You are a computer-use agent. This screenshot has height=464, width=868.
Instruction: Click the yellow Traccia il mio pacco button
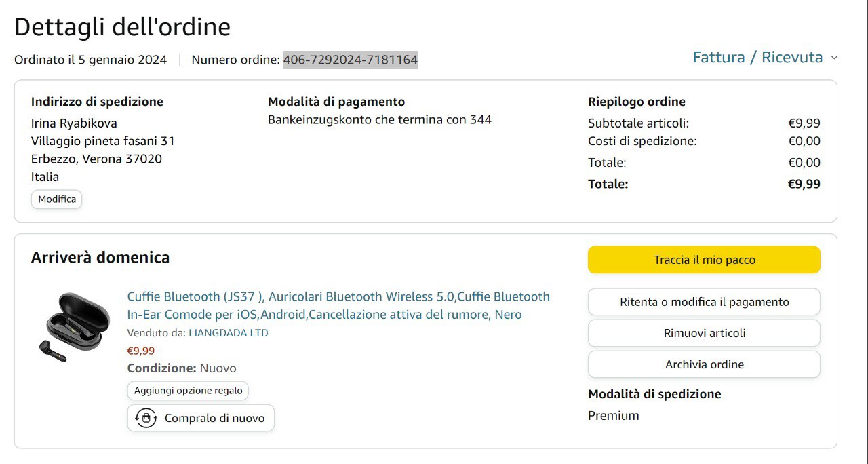pyautogui.click(x=704, y=260)
